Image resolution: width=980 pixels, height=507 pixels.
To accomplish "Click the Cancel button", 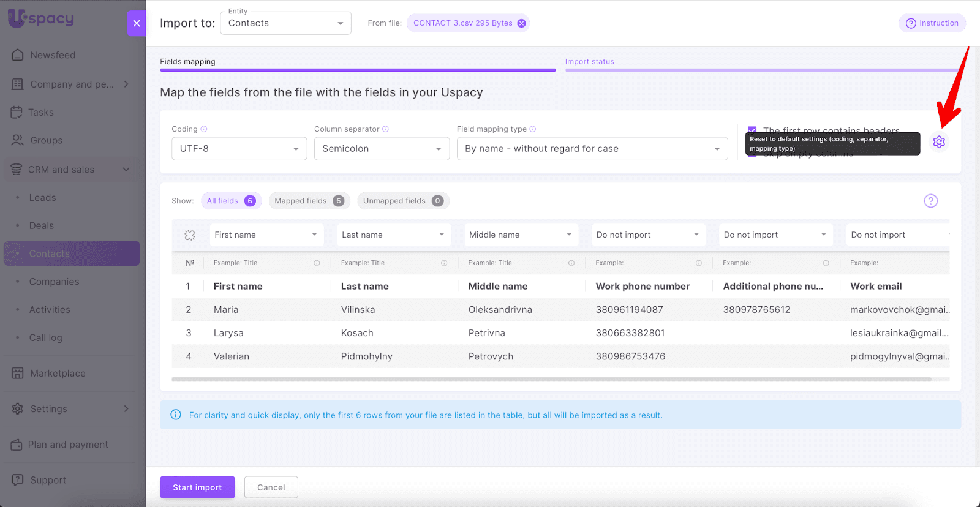I will 271,487.
